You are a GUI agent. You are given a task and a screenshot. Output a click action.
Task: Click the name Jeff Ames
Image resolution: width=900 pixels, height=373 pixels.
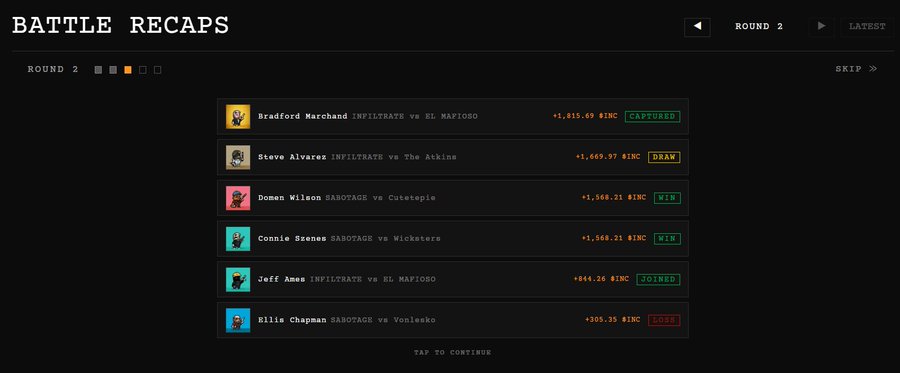click(x=282, y=279)
